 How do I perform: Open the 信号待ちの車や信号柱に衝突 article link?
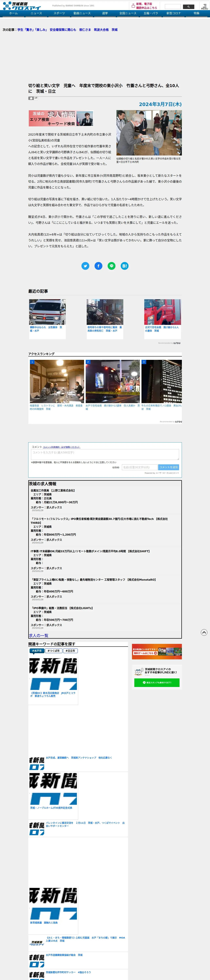(105, 329)
